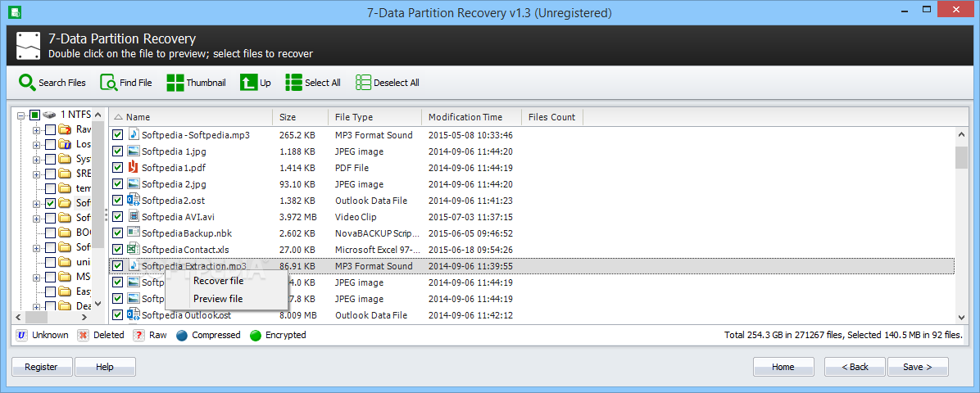Toggle the 1 NTFS root checkbox
This screenshot has height=393, width=980.
tap(35, 115)
